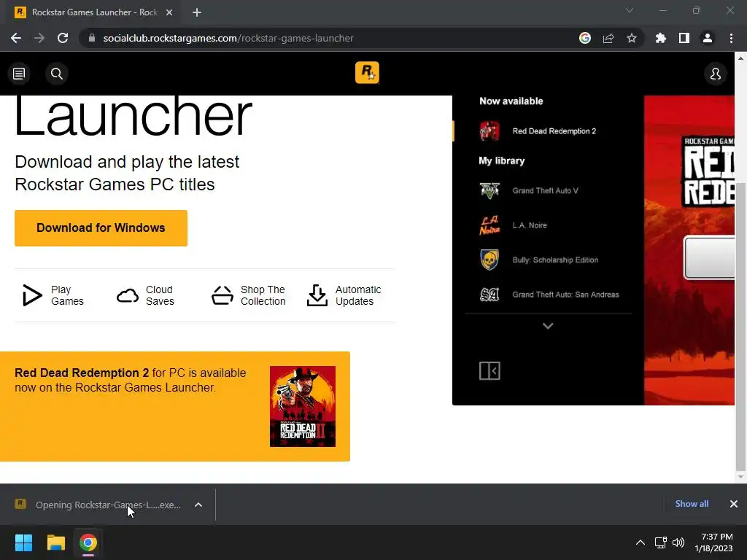Click the page vertical scrollbar thumb
Screen dimensions: 747x560
tap(740, 326)
